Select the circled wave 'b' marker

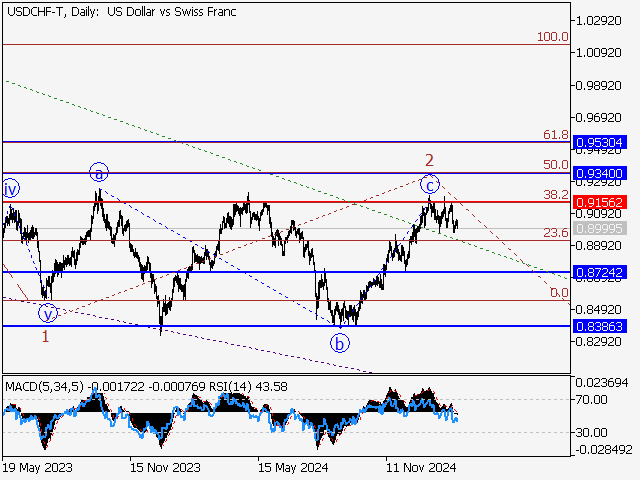[341, 343]
